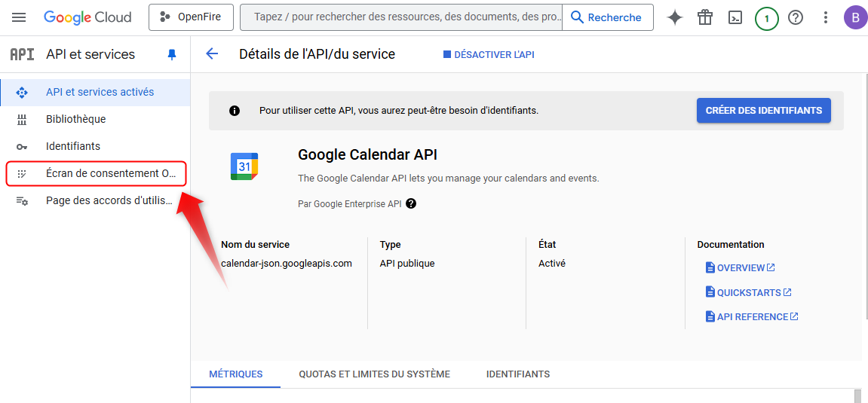
Task: Click the consent screen dots icon
Action: [22, 173]
